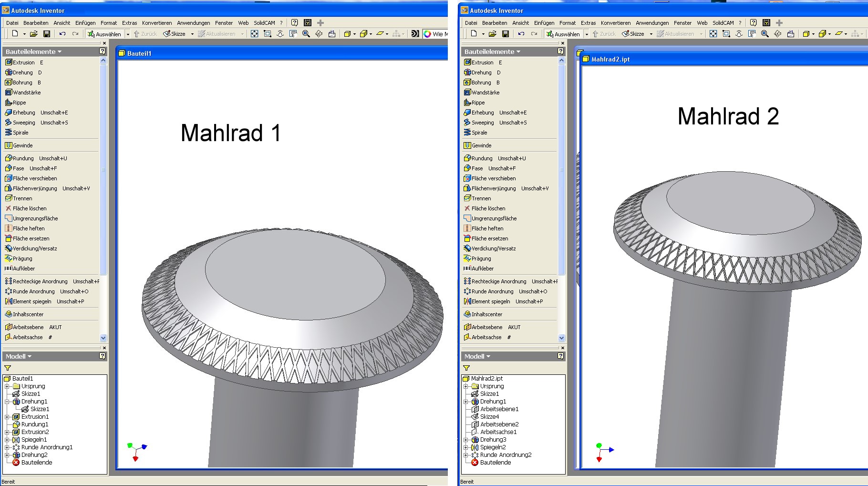Click Save icon in Mahlrad2 window toolbar
This screenshot has height=486, width=868.
[x=506, y=34]
